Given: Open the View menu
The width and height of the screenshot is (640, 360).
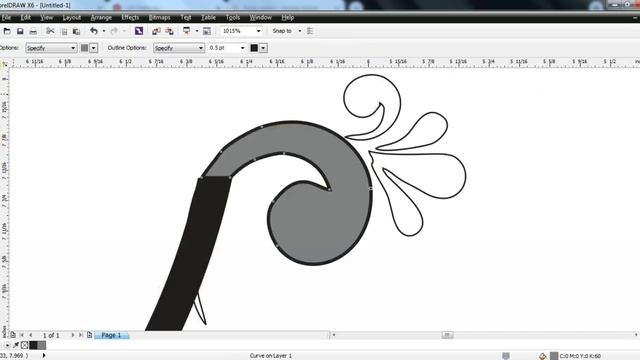Looking at the screenshot, I should (47, 18).
